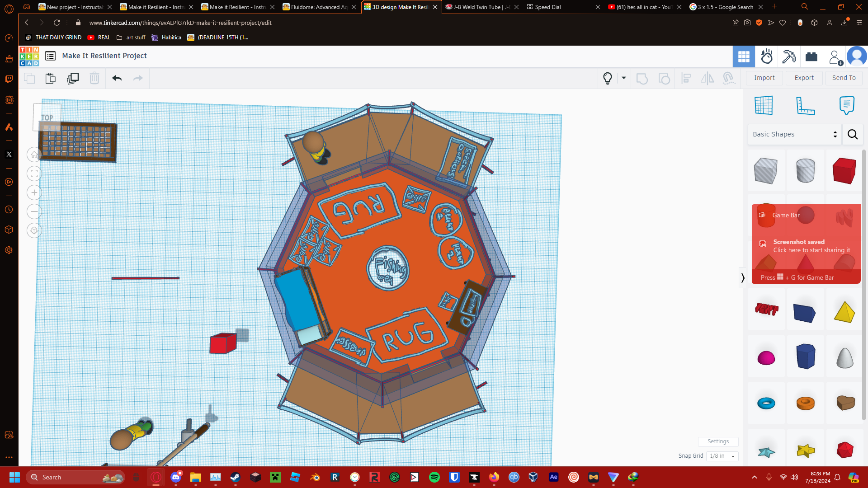This screenshot has height=488, width=868.
Task: Open the Bricks mode icon
Action: pos(811,56)
